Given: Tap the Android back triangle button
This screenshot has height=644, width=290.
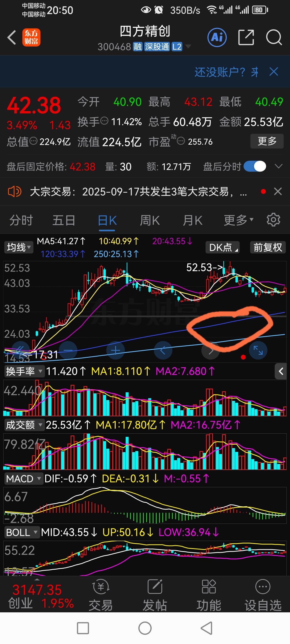Looking at the screenshot, I should [206, 628].
